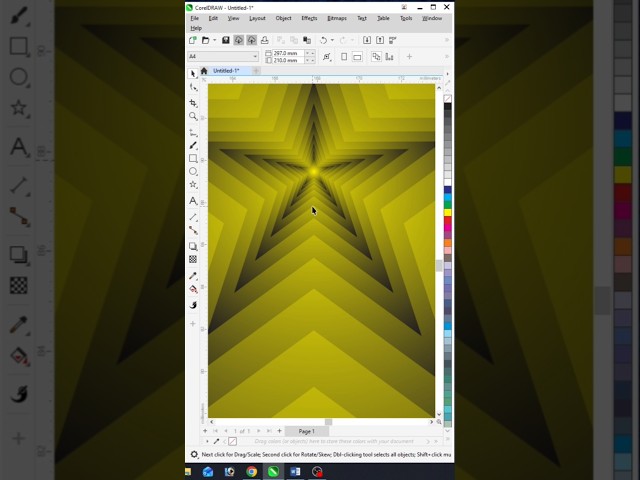Screen dimensions: 640x480
Task: Click the Publish to PDF icon
Action: pyautogui.click(x=393, y=40)
